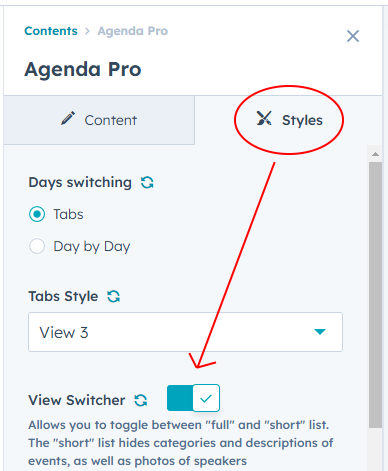The image size is (388, 471).
Task: Close the Agenda Pro panel
Action: coord(353,36)
